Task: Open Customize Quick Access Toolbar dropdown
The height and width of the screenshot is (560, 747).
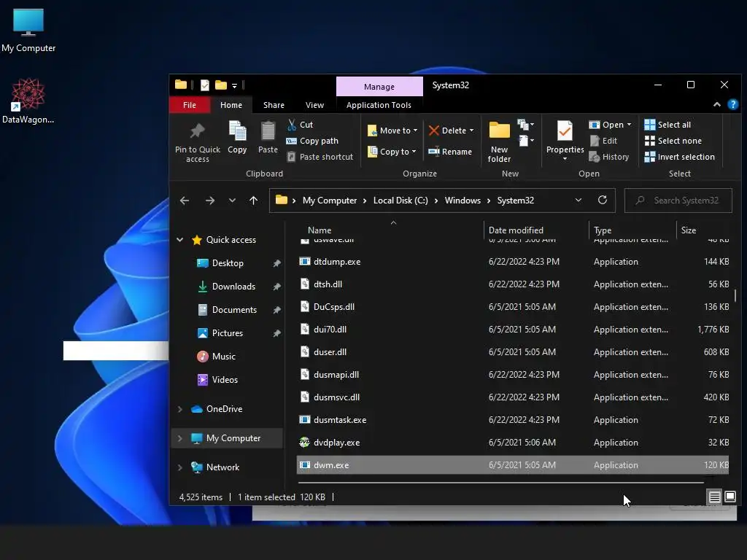Action: click(234, 86)
